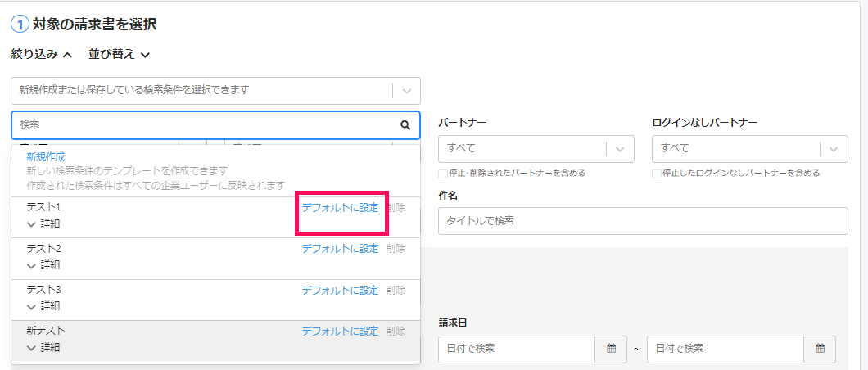
Task: Focus the 検索 search field
Action: coord(216,125)
